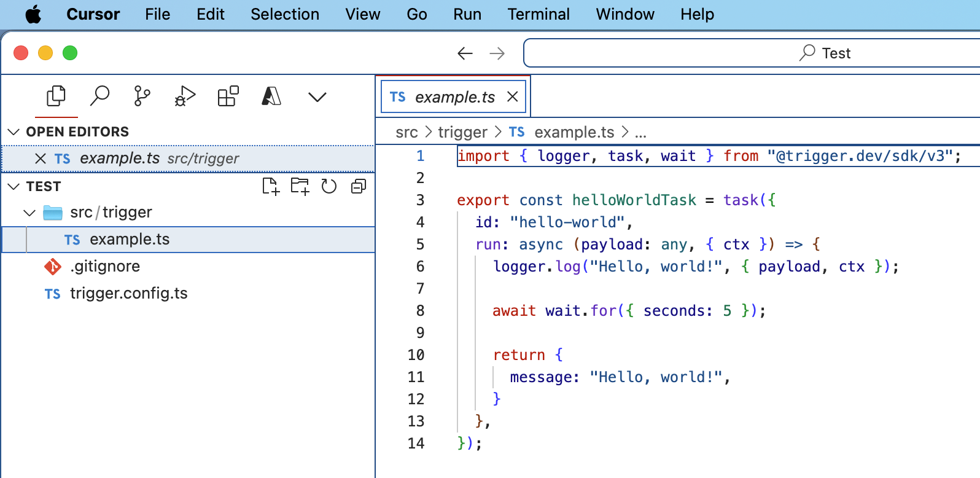Open the Help menu
Viewport: 980px width, 478px height.
(x=697, y=14)
